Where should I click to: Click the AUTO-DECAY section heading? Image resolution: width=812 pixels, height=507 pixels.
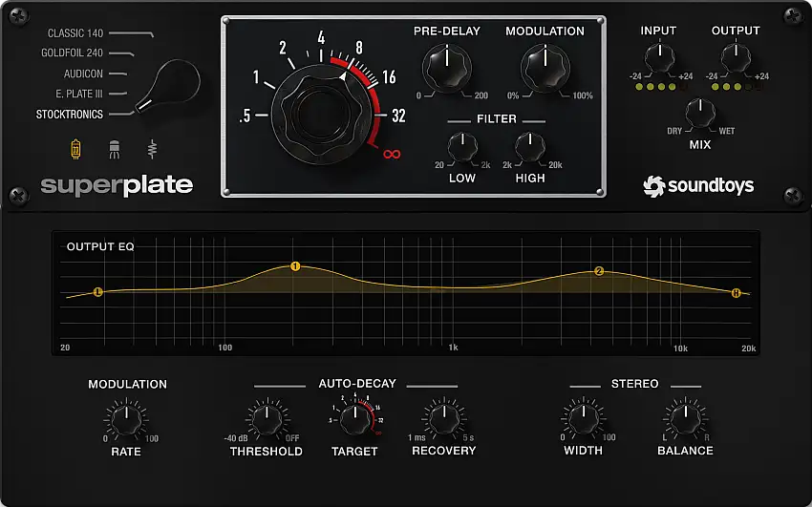point(357,384)
